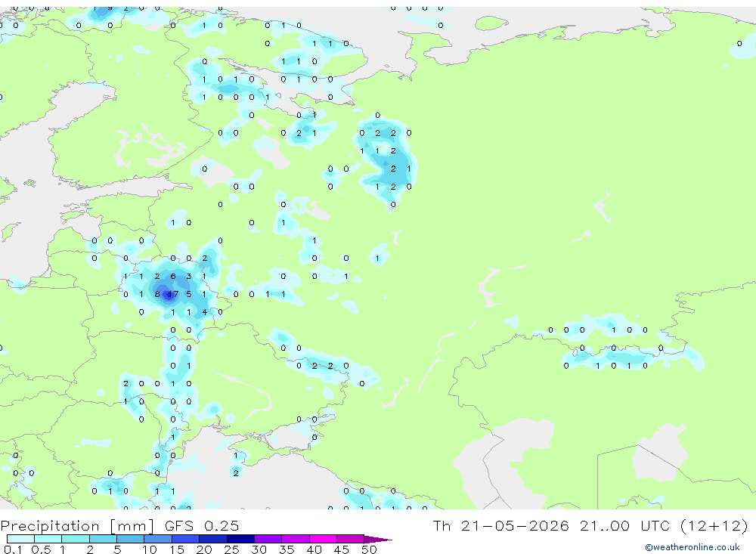Click the 0.5–1 mm legend color swatch

[48, 539]
